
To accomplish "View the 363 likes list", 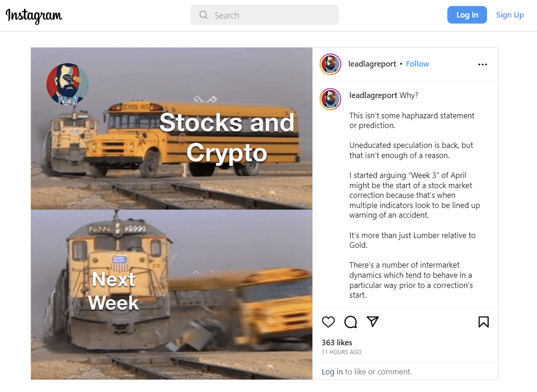I will pos(336,343).
